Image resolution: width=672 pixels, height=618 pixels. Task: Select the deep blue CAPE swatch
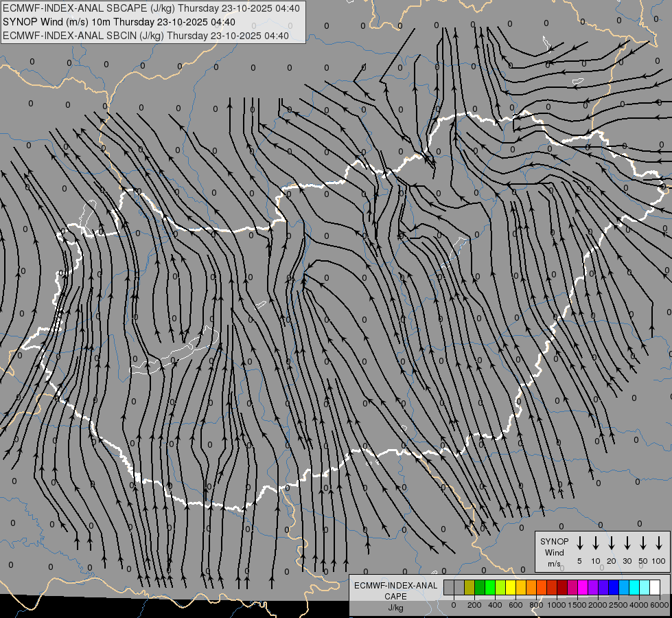[614, 587]
